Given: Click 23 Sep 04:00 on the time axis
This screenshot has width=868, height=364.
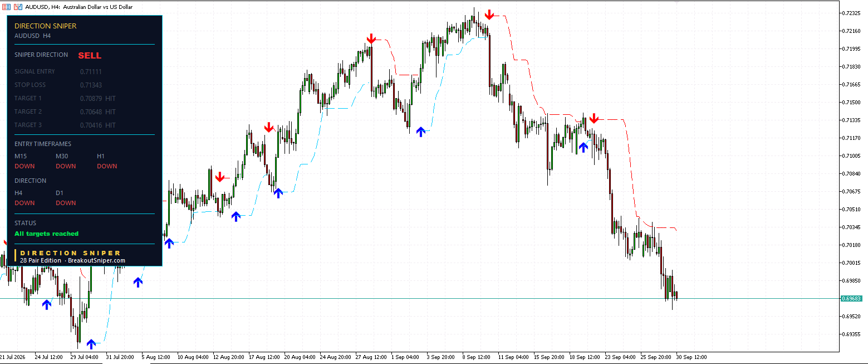Looking at the screenshot, I should [620, 357].
